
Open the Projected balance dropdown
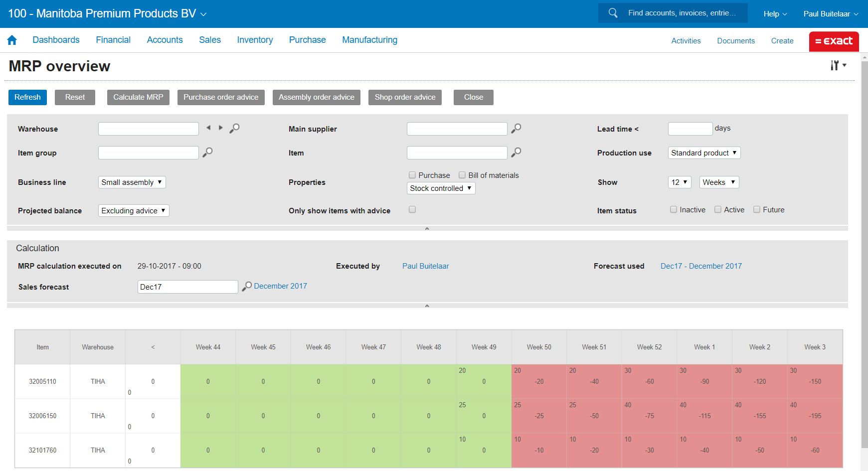point(133,211)
